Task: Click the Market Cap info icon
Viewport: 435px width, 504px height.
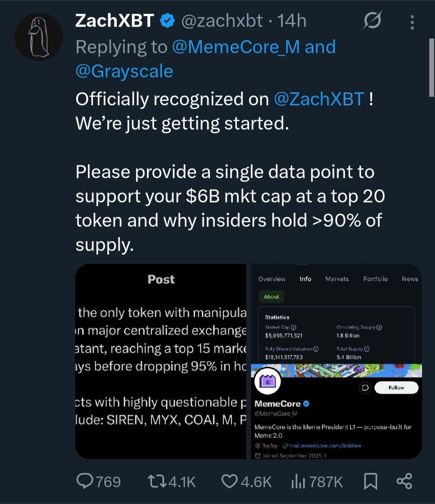Action: pyautogui.click(x=294, y=327)
